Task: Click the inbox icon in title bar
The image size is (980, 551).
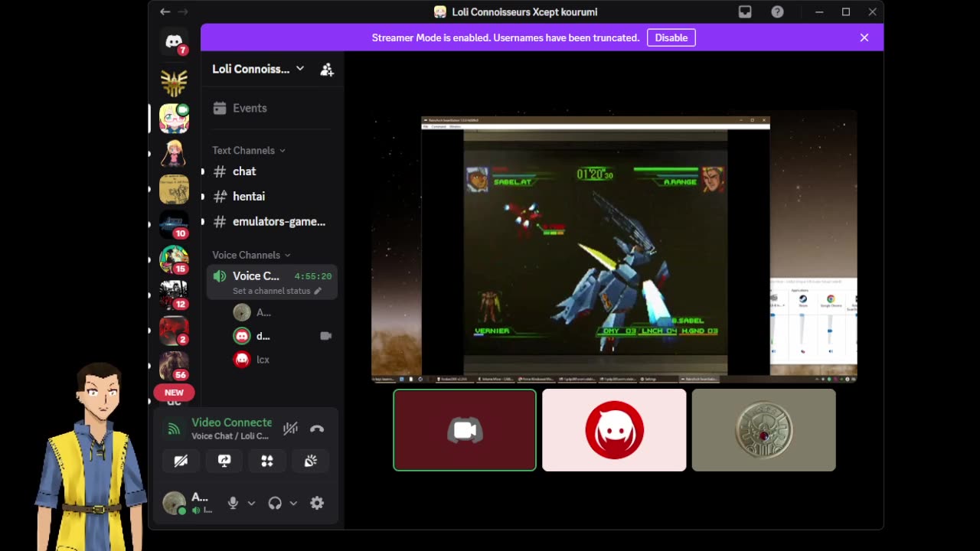Action: [x=745, y=11]
